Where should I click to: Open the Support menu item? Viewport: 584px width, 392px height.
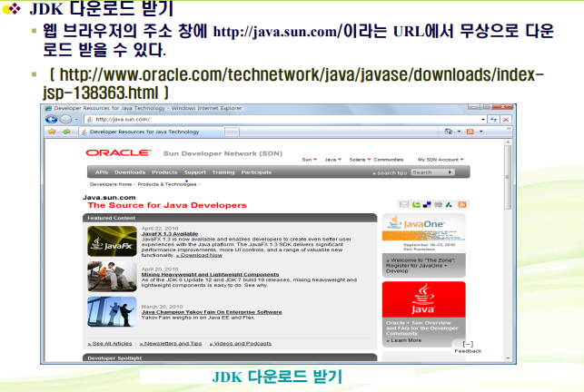click(194, 172)
